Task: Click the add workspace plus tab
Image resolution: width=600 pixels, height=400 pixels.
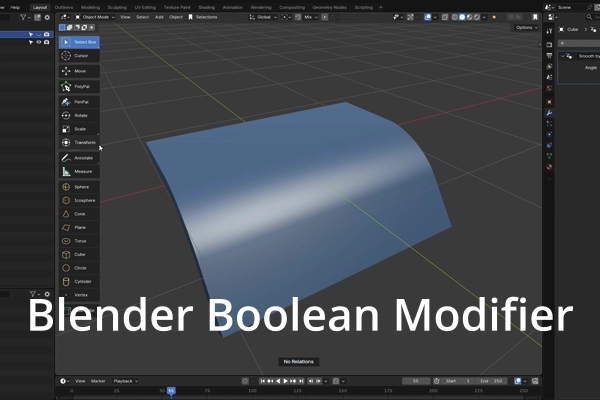Action: (x=381, y=7)
